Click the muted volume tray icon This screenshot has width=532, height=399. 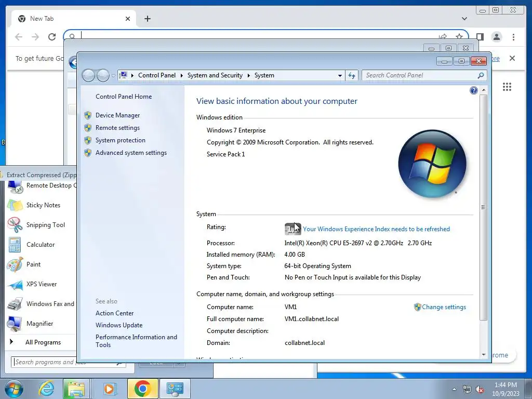point(480,389)
